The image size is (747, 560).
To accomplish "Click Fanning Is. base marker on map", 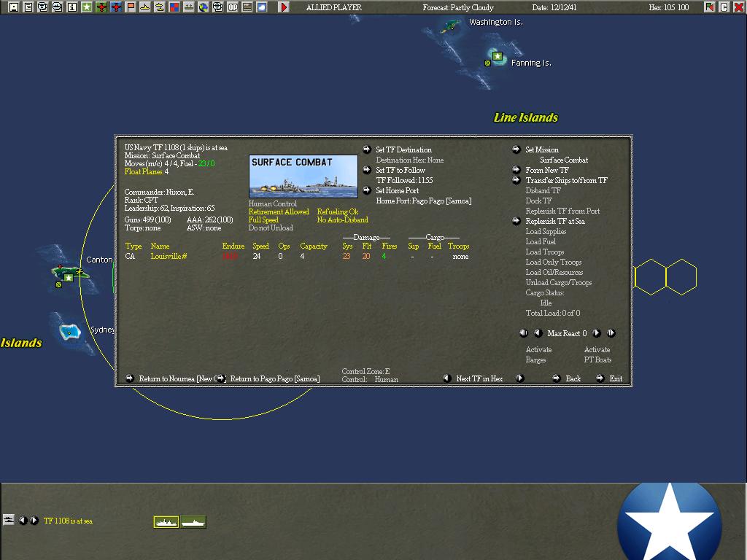I will (498, 56).
